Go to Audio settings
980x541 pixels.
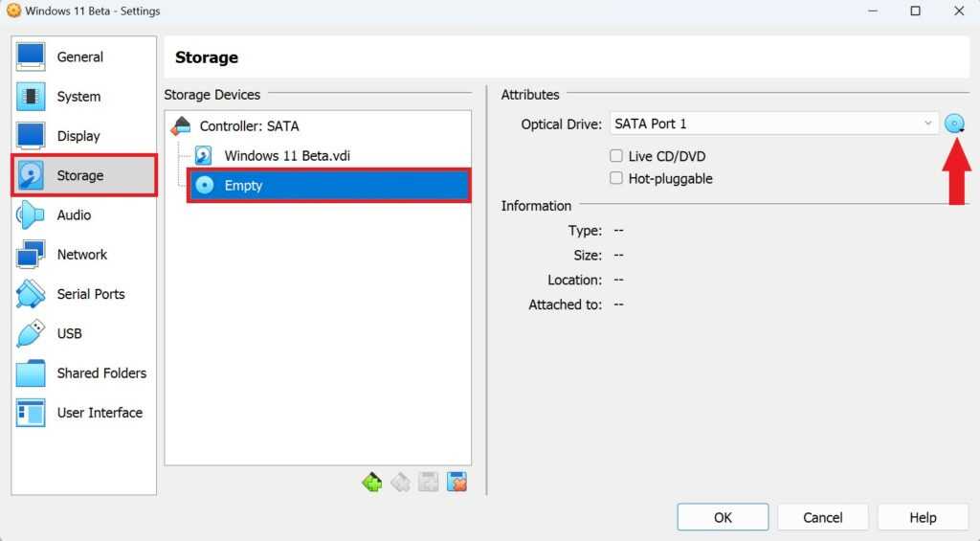click(x=74, y=215)
